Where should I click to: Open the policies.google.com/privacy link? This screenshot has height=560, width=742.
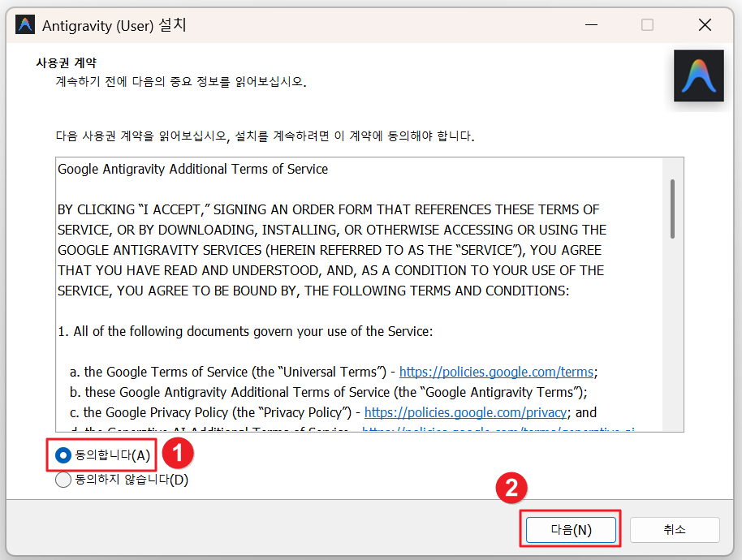[465, 413]
